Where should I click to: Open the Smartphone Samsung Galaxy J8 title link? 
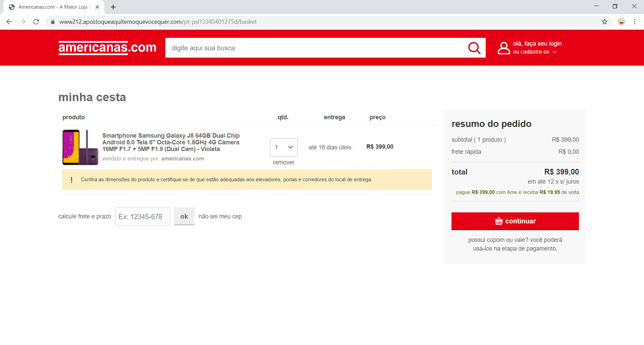point(171,142)
